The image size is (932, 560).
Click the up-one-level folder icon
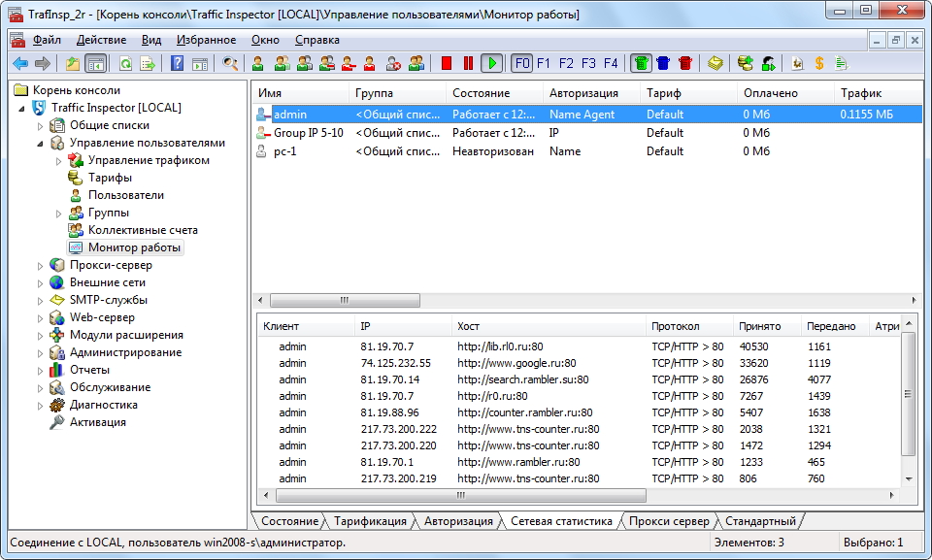tap(73, 63)
